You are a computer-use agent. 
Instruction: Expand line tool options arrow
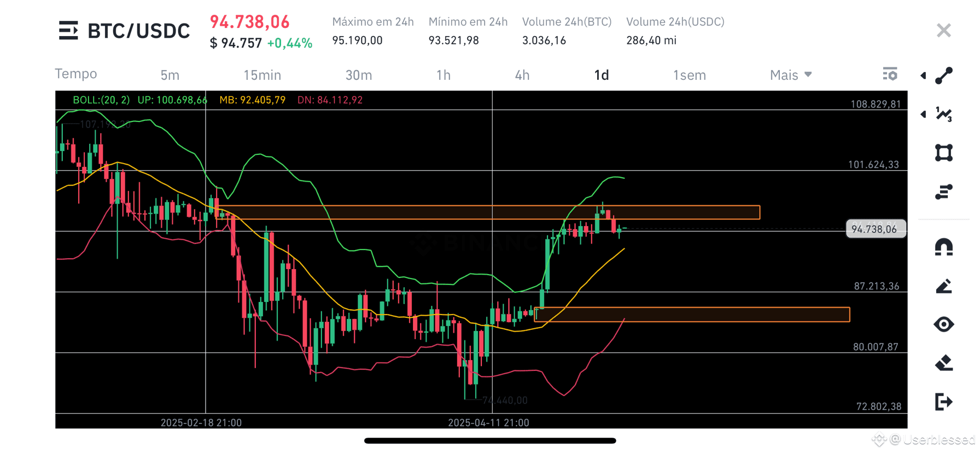coord(923,75)
